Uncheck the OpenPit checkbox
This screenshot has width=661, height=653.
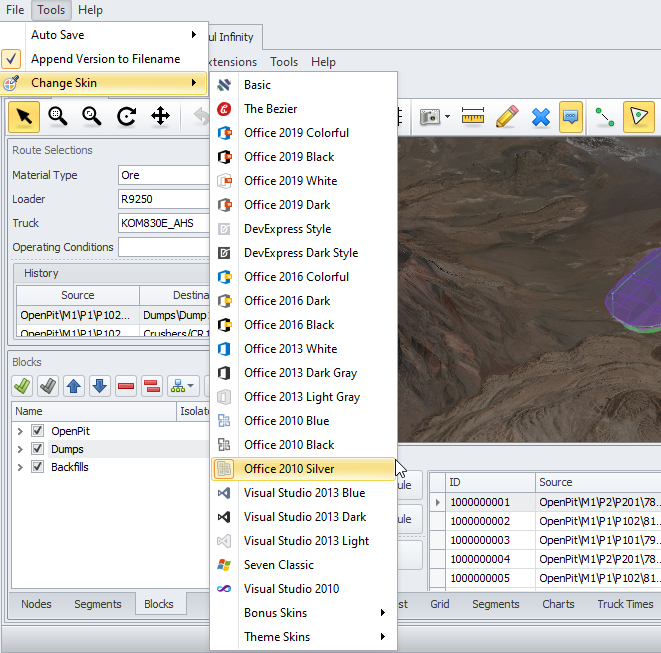point(38,431)
